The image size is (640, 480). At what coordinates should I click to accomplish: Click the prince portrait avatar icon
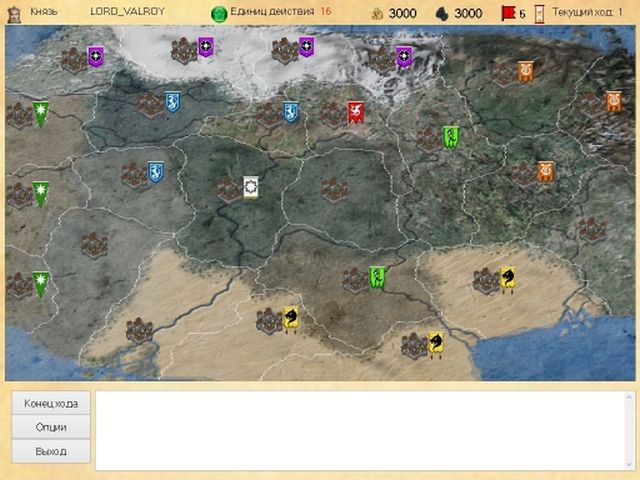point(14,14)
